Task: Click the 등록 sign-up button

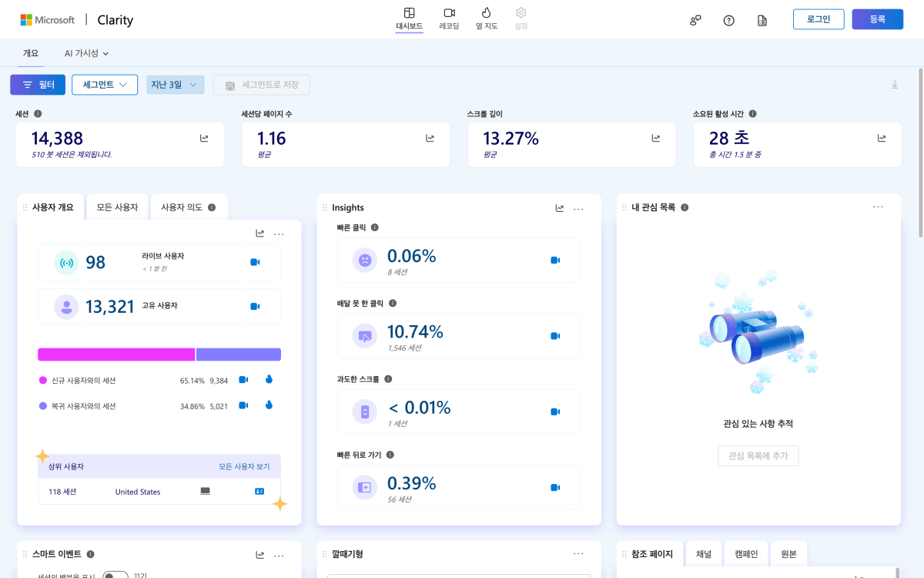Action: pyautogui.click(x=877, y=19)
